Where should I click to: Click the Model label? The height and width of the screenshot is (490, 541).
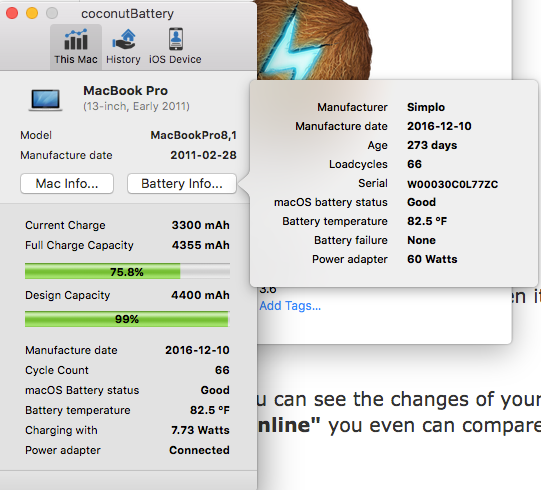[x=36, y=135]
